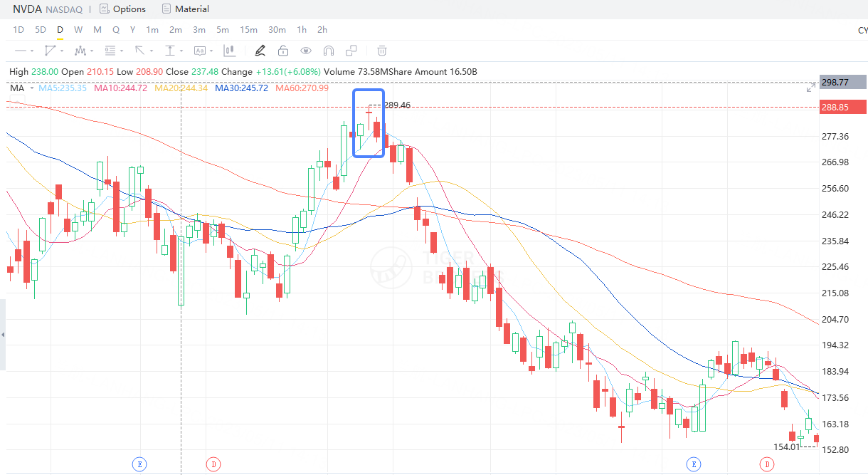The width and height of the screenshot is (868, 475).
Task: Click the 154.01 low price label
Action: click(786, 447)
